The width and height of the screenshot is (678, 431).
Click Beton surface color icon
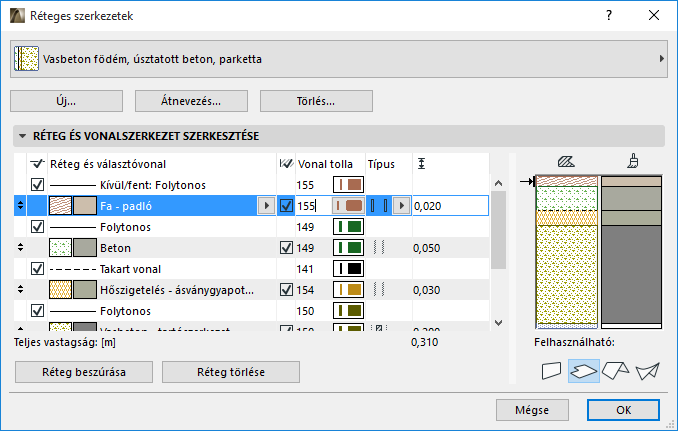[x=85, y=248]
